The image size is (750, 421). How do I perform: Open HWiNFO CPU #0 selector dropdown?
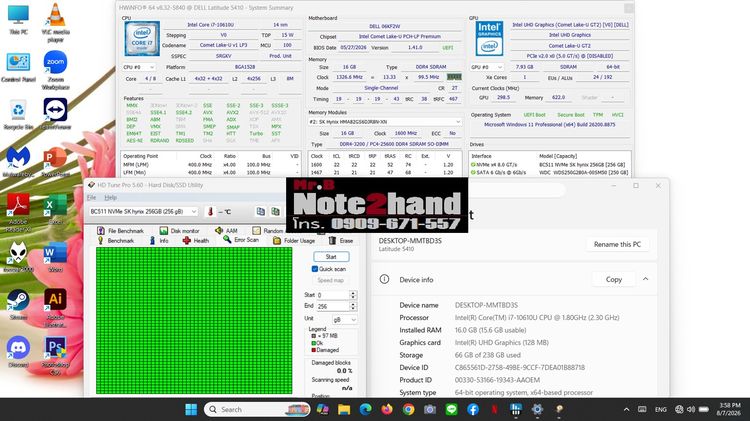click(139, 67)
